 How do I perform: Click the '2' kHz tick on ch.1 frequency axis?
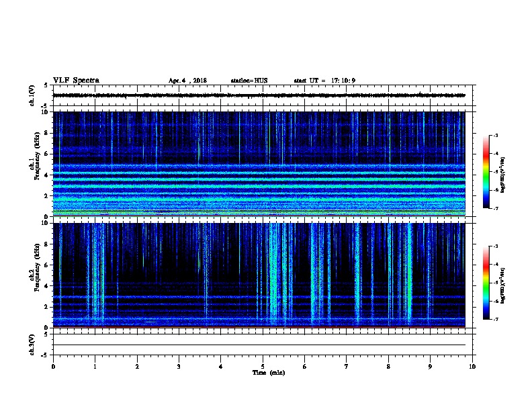pyautogui.click(x=46, y=195)
